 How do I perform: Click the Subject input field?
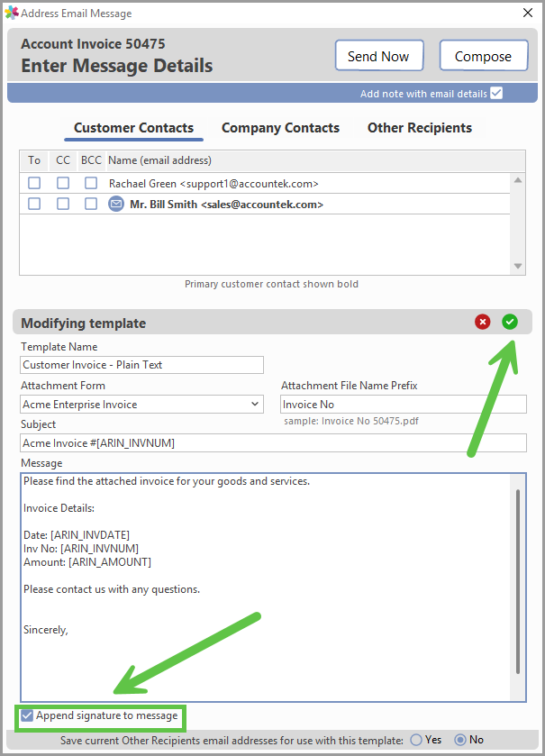pyautogui.click(x=273, y=442)
